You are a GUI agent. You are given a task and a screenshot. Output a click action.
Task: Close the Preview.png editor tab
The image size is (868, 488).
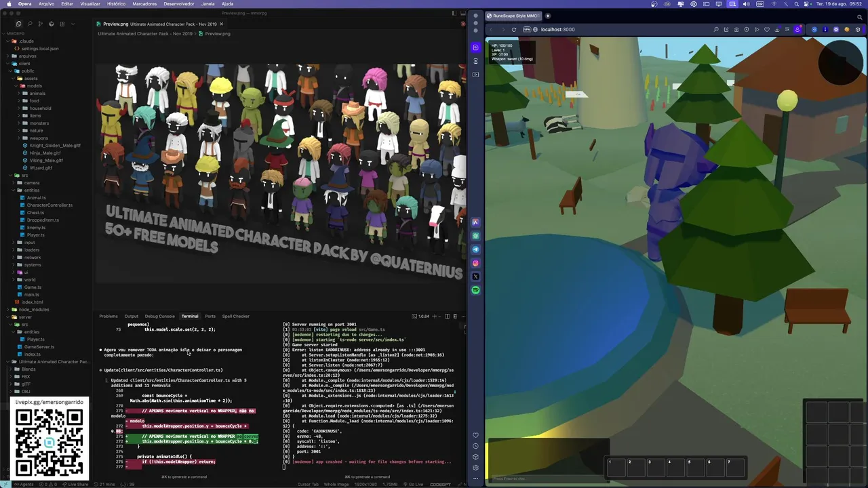click(221, 24)
